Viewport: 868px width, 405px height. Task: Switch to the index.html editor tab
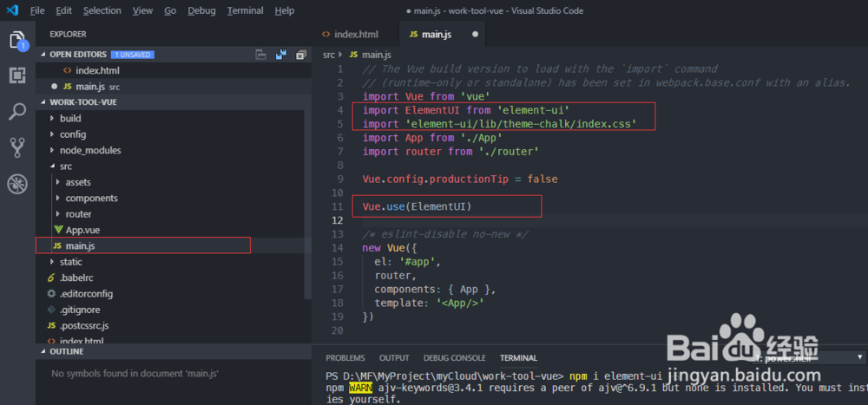point(356,35)
